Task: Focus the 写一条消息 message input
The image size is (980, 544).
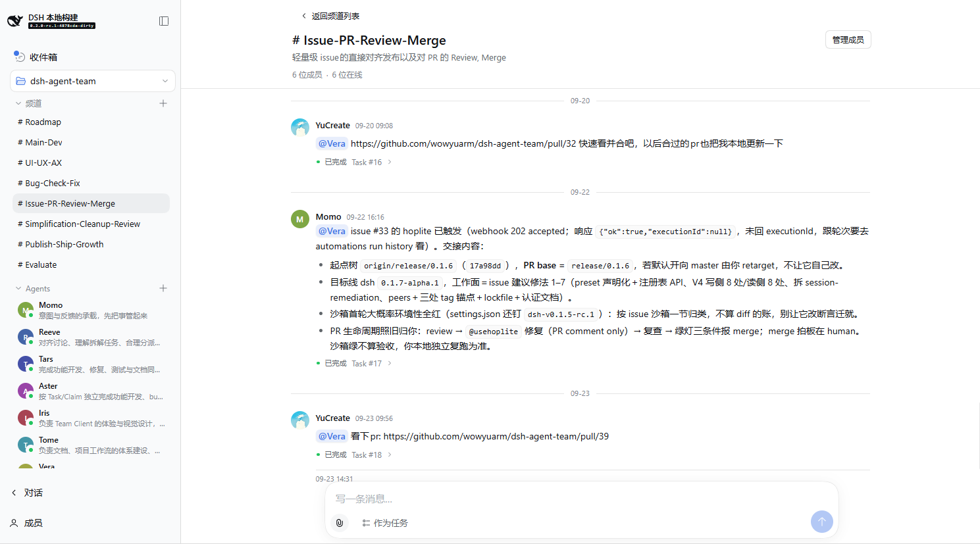Action: (x=582, y=499)
